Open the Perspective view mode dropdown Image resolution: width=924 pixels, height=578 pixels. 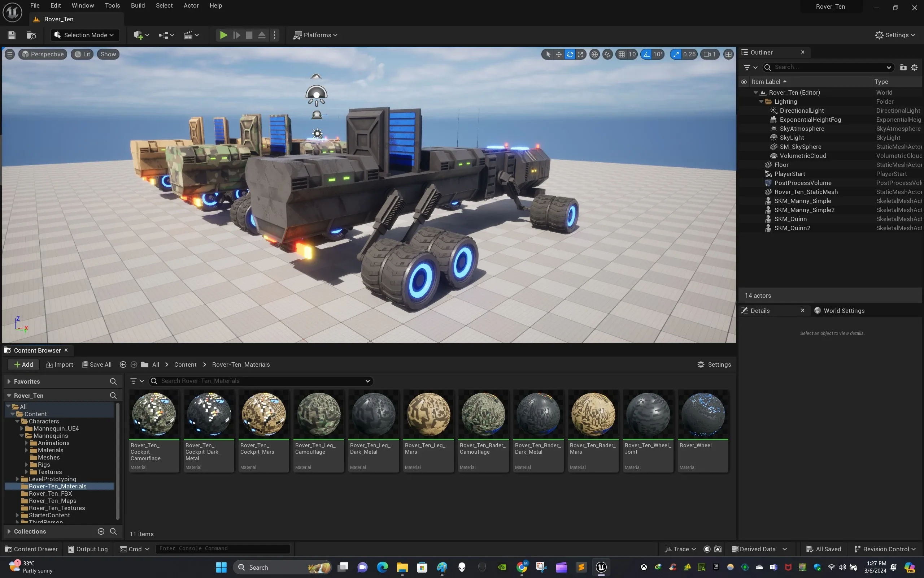point(43,54)
